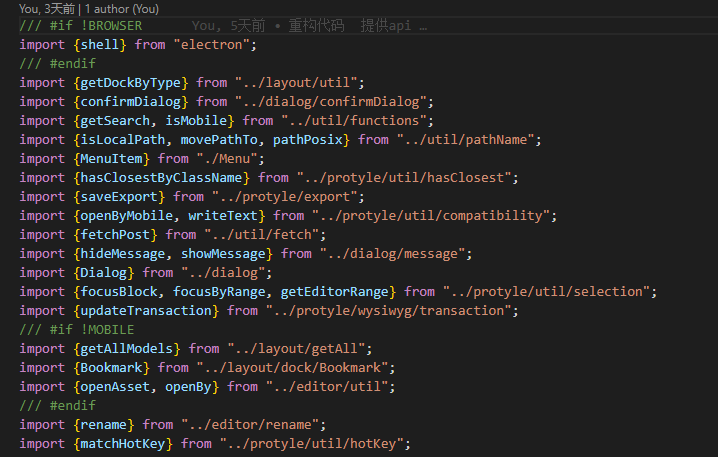Click the "getEditorRange" identifier
This screenshot has height=457, width=718.
334,292
